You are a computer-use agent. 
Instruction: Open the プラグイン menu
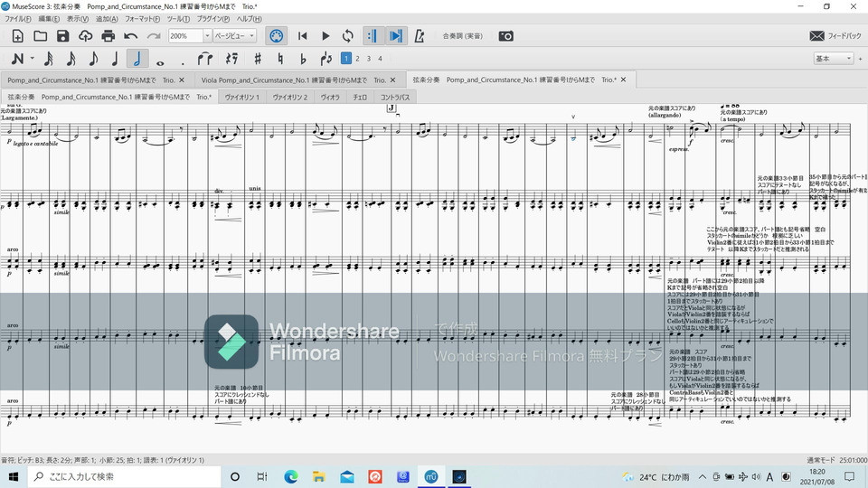(213, 19)
